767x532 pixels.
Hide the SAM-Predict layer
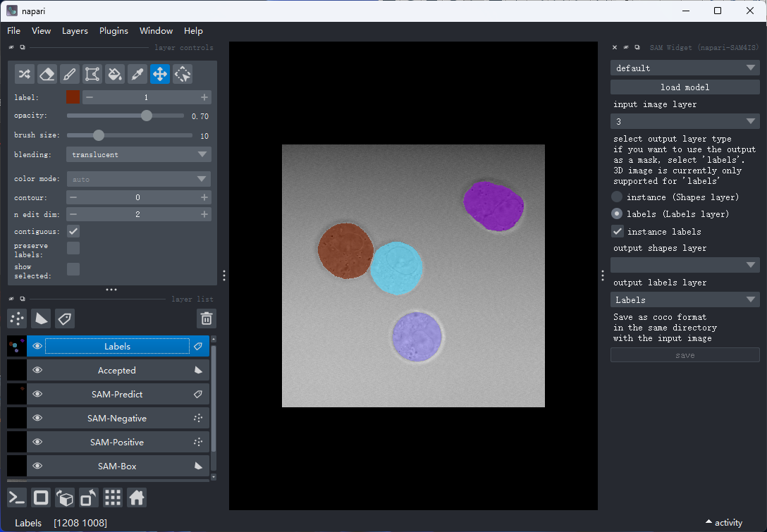pyautogui.click(x=37, y=394)
